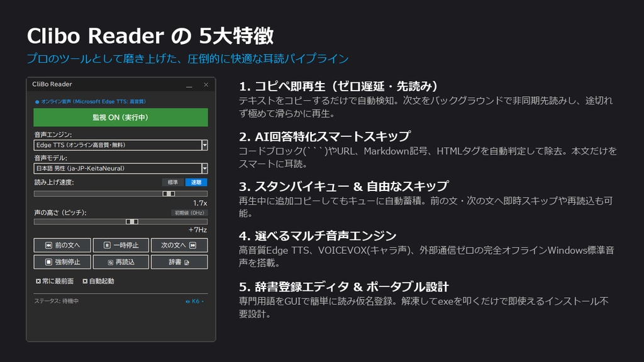Click the 読み上げ速度: label
This screenshot has height=362, width=644.
54,182
